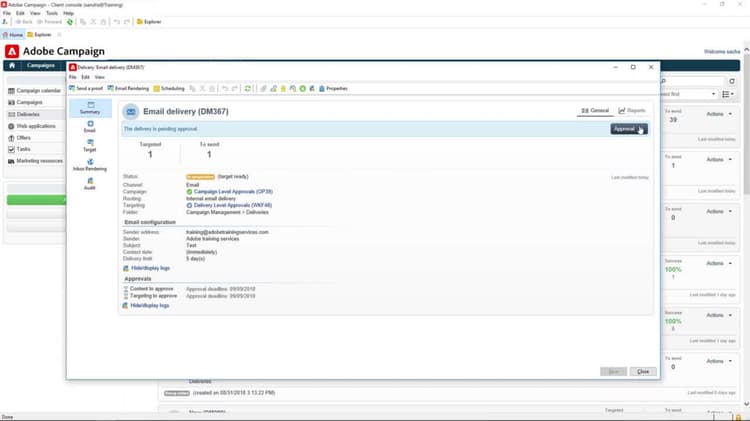This screenshot has width=750, height=421.
Task: Click the Properties toolbar button
Action: coord(333,89)
